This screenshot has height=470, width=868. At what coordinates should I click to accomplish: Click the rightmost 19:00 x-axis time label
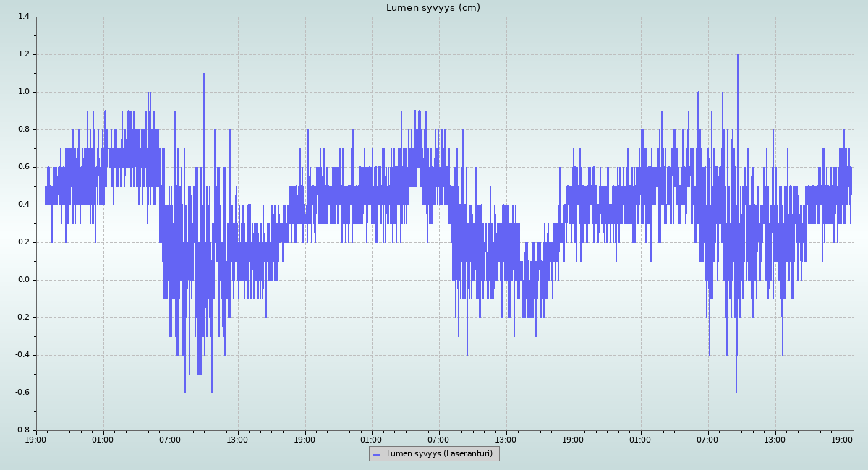point(843,439)
